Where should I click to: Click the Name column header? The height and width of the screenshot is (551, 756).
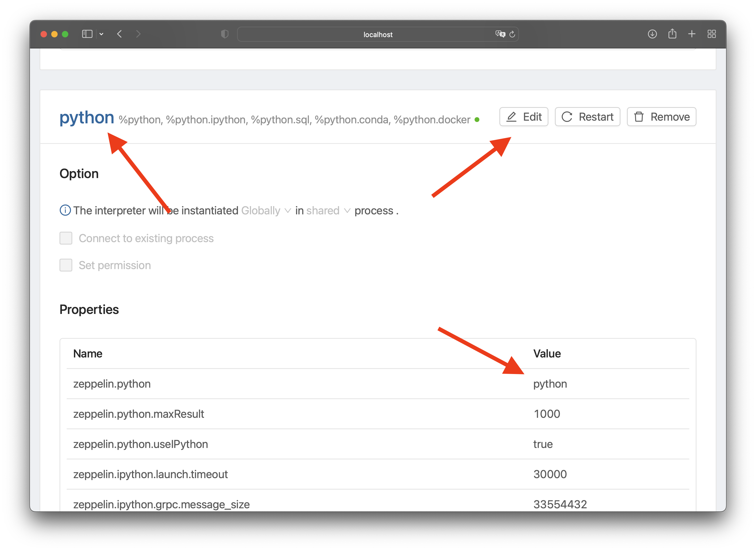(88, 354)
